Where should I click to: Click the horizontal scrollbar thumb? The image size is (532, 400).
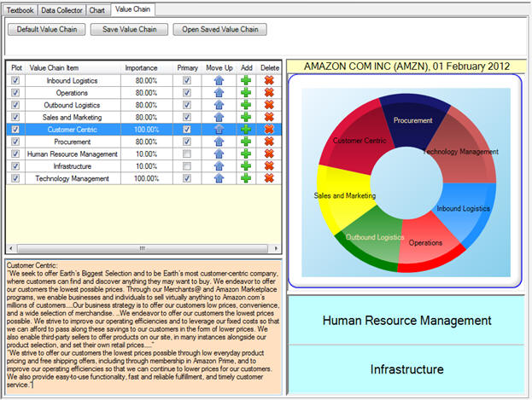pos(142,248)
